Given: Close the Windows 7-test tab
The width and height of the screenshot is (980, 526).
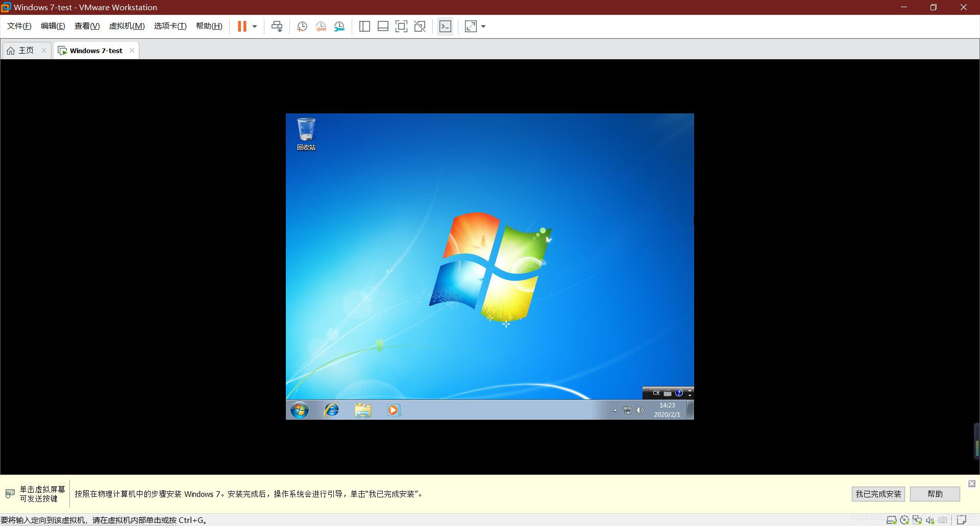Looking at the screenshot, I should [x=132, y=50].
